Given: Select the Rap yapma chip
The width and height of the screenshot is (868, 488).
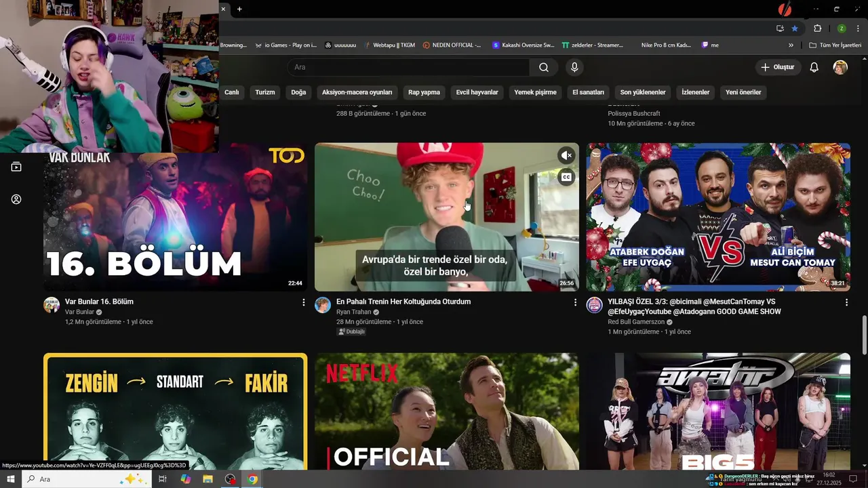Looking at the screenshot, I should click(x=424, y=92).
